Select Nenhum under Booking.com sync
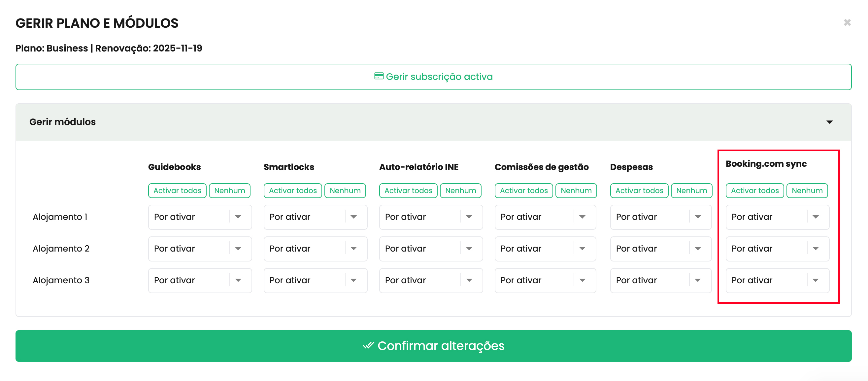 tap(807, 190)
